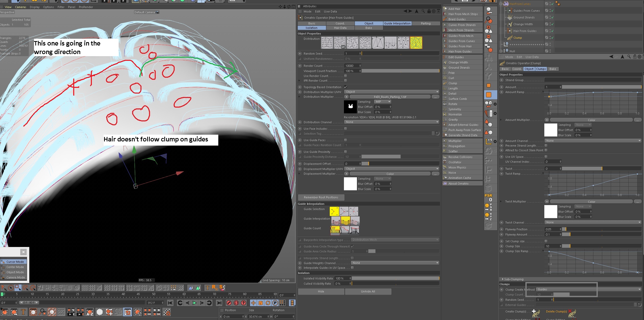Click the go to end frame icon

pyautogui.click(x=219, y=303)
